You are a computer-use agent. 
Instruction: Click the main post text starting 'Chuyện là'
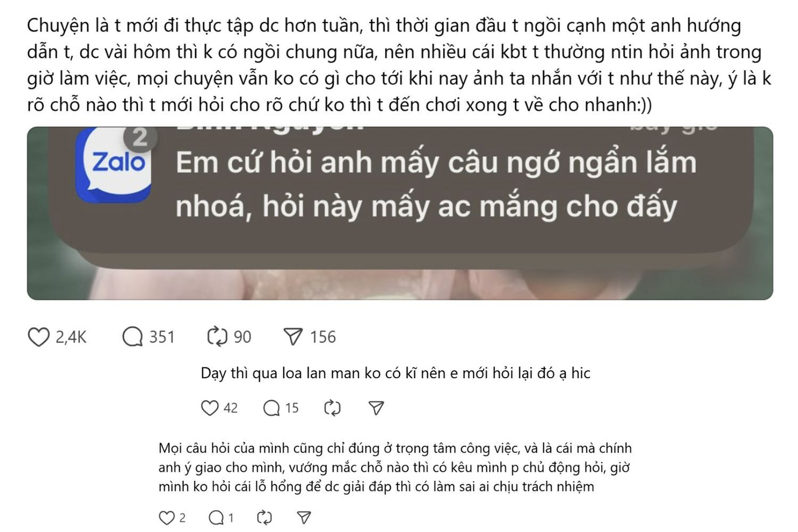[399, 65]
